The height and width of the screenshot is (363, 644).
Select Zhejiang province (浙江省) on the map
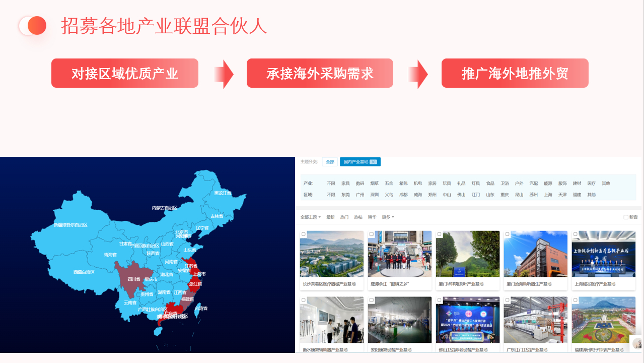coord(195,284)
